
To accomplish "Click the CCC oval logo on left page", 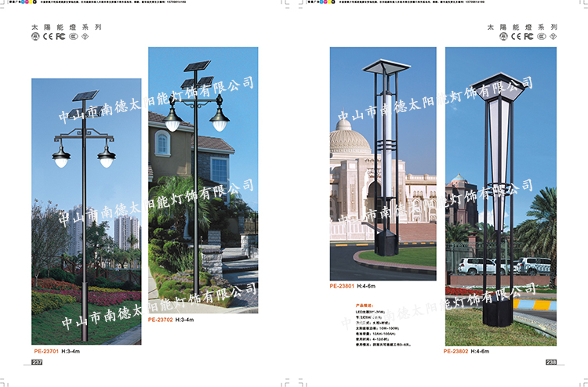I will (x=73, y=36).
